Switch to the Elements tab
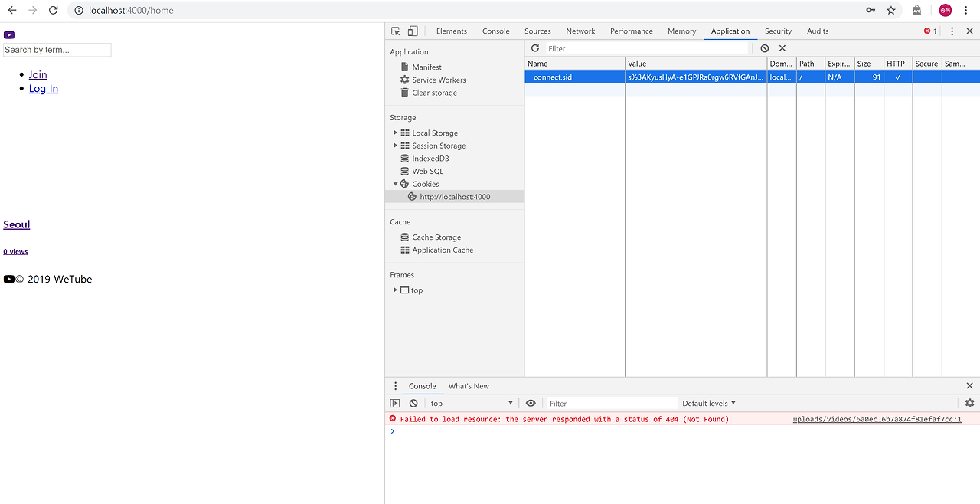This screenshot has height=504, width=980. (452, 31)
